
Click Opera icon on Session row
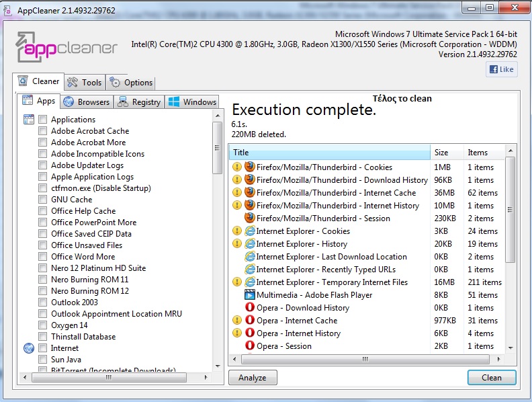250,346
